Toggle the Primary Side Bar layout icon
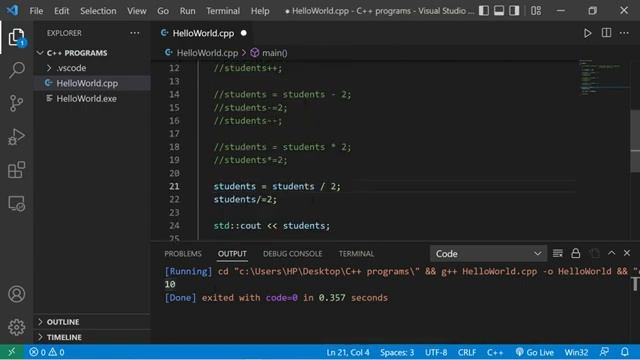The width and height of the screenshot is (640, 360). click(484, 11)
